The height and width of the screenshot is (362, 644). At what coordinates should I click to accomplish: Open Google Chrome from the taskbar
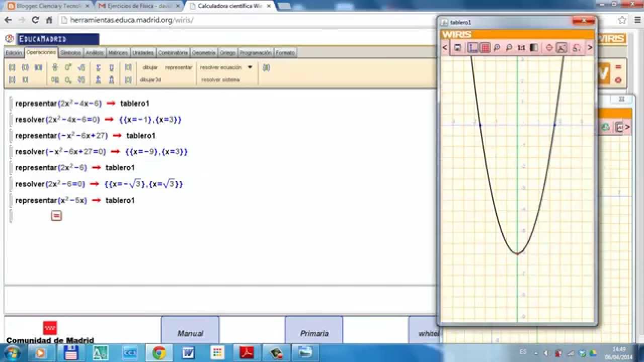click(x=159, y=353)
